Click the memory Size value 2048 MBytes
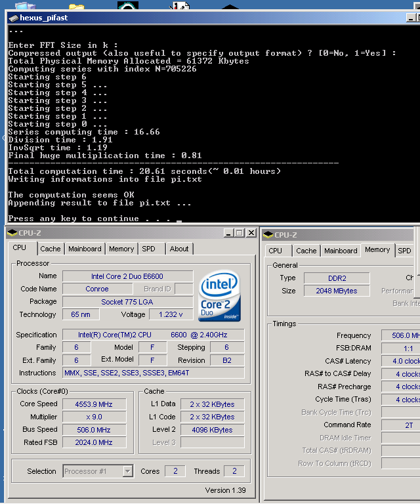Screen dimensions: 420x504 [x=337, y=291]
